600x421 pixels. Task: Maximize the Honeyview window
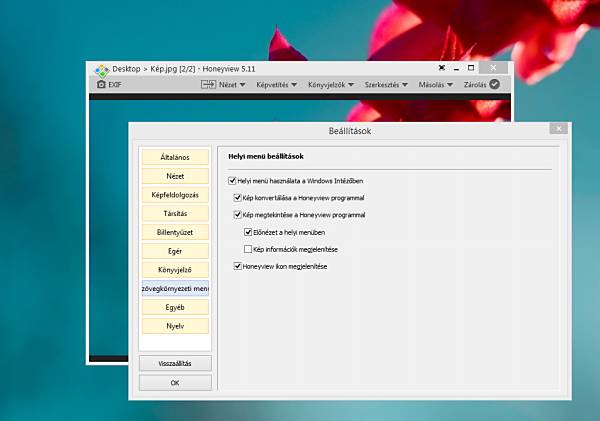click(471, 68)
